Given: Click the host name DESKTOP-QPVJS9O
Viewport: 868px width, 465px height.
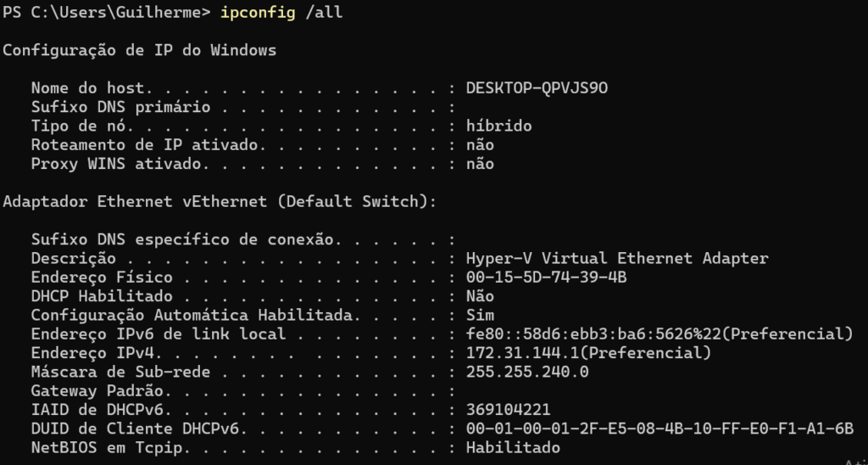Looking at the screenshot, I should pyautogui.click(x=537, y=88).
